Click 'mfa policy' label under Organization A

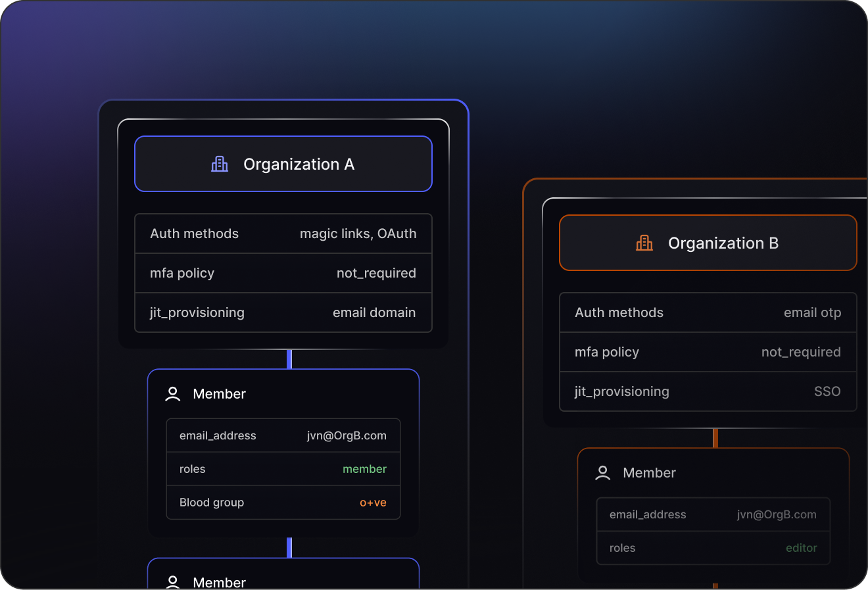pyautogui.click(x=182, y=273)
